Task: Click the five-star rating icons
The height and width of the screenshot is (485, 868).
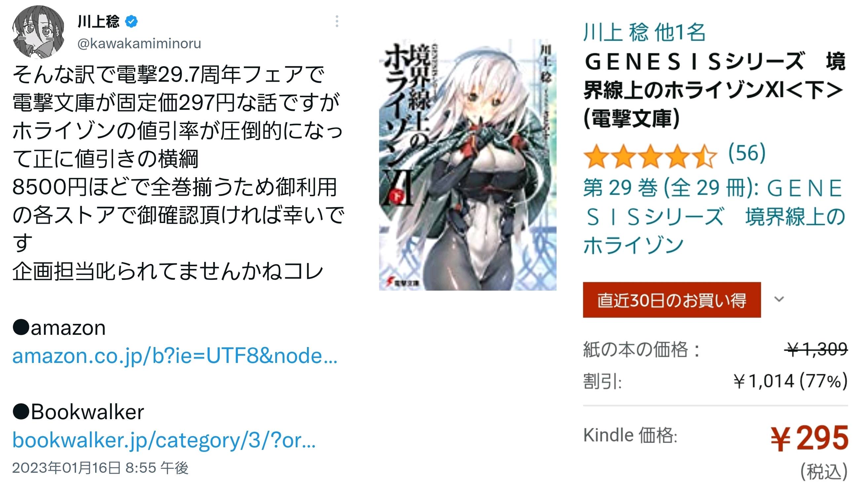Action: click(650, 156)
